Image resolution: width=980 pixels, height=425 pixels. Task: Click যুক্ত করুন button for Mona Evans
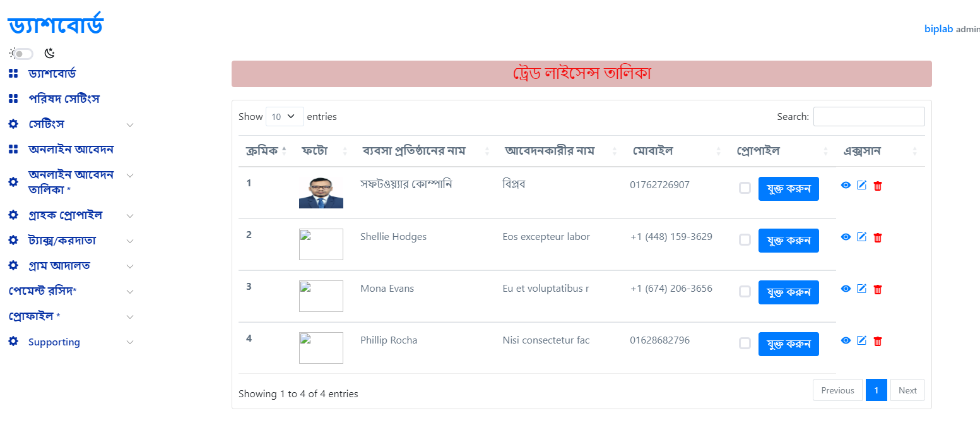tap(788, 292)
